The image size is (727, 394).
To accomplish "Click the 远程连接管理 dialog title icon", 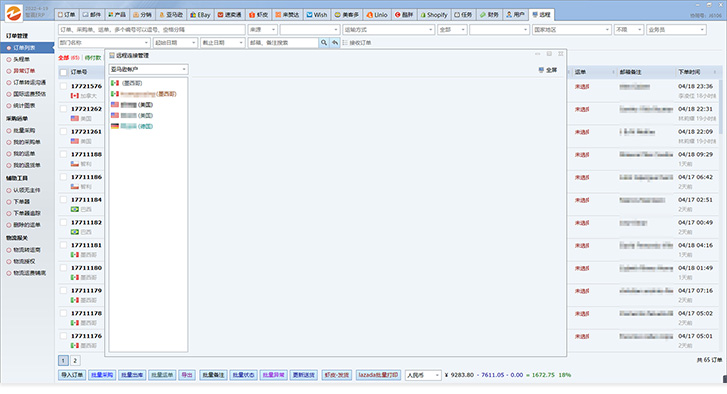I will click(112, 56).
